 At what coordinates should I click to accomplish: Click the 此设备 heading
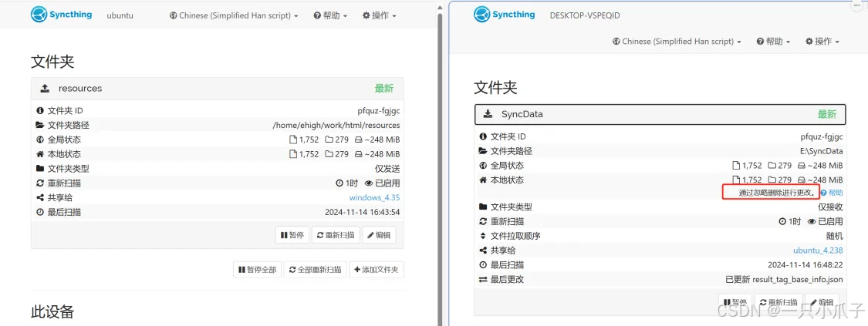(52, 311)
